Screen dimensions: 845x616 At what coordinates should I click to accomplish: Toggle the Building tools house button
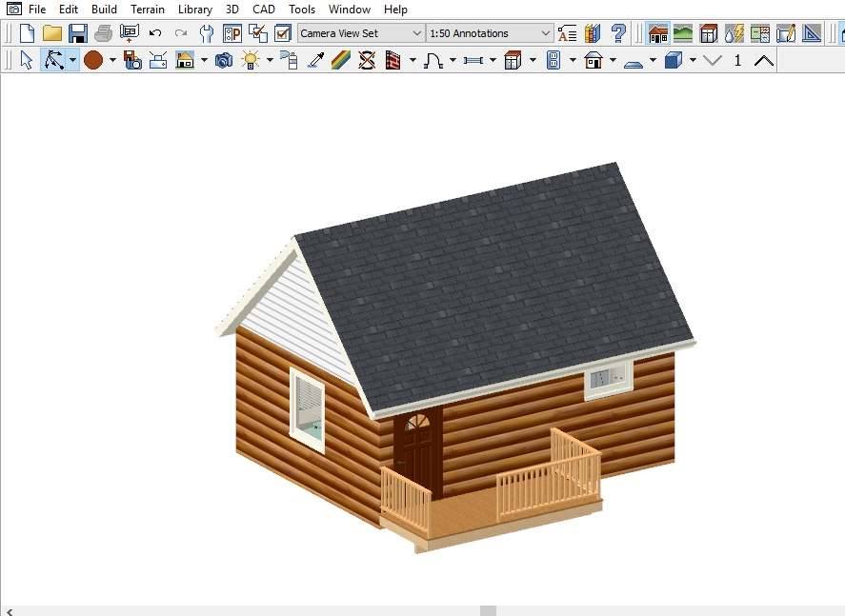pyautogui.click(x=658, y=33)
